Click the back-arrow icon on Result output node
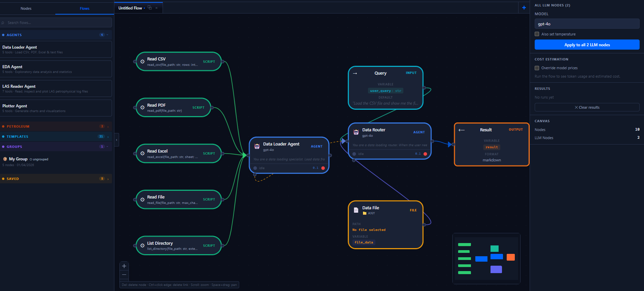The height and width of the screenshot is (291, 644). coord(461,130)
